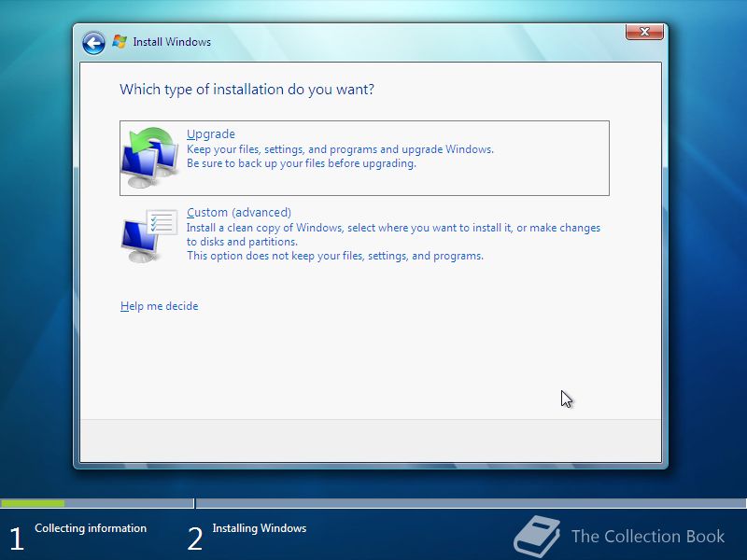Close the Install Windows dialog

(x=644, y=32)
